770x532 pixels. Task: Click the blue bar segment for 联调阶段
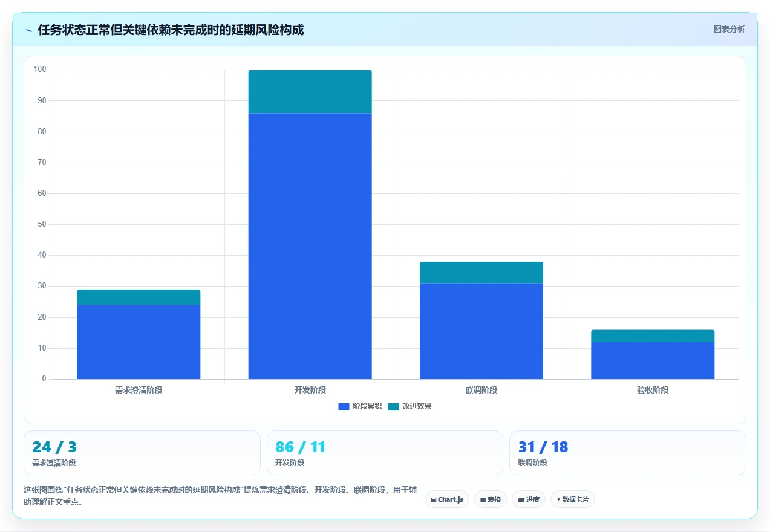(481, 331)
